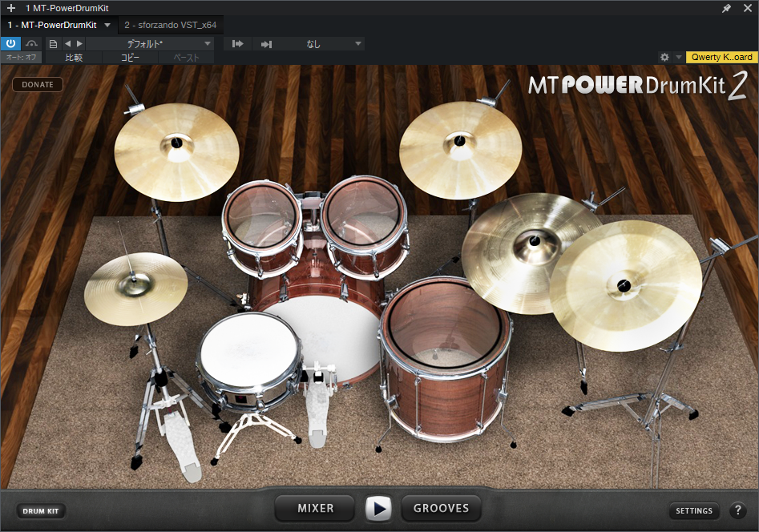Open the なし sidechain source dropdown
759x532 pixels.
321,43
